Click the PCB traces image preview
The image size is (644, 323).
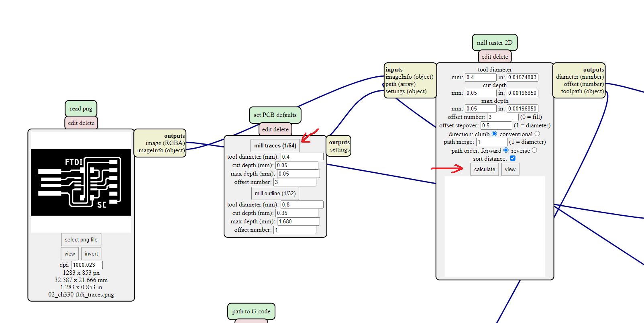(81, 182)
